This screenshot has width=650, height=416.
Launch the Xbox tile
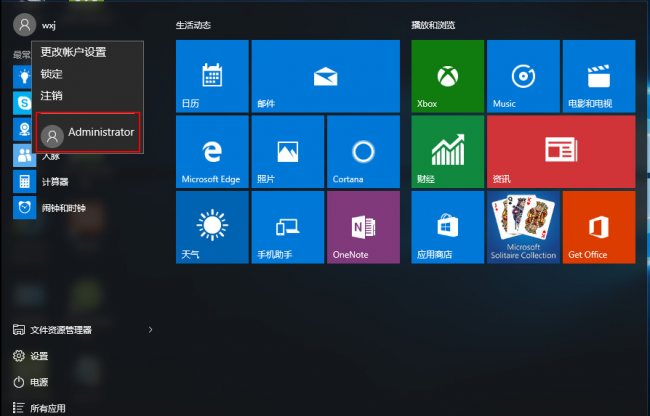tap(448, 76)
